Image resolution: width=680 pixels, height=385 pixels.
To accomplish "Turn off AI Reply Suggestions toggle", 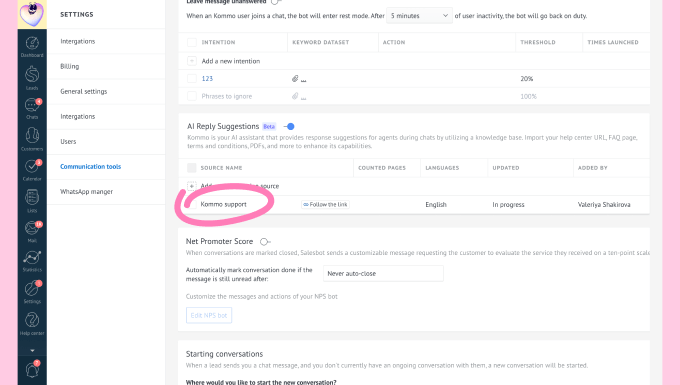I will pyautogui.click(x=289, y=127).
